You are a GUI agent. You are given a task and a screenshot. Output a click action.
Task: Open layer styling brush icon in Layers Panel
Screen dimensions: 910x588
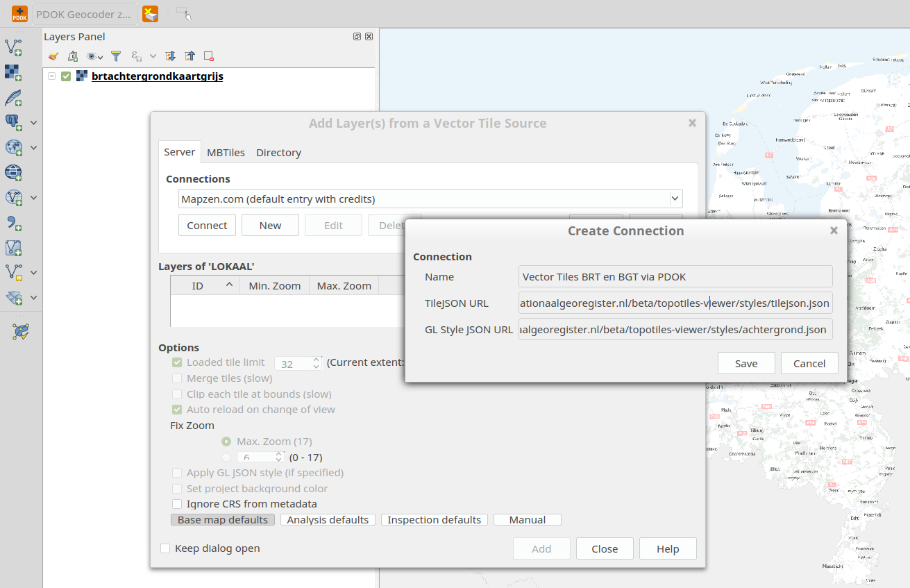click(53, 56)
